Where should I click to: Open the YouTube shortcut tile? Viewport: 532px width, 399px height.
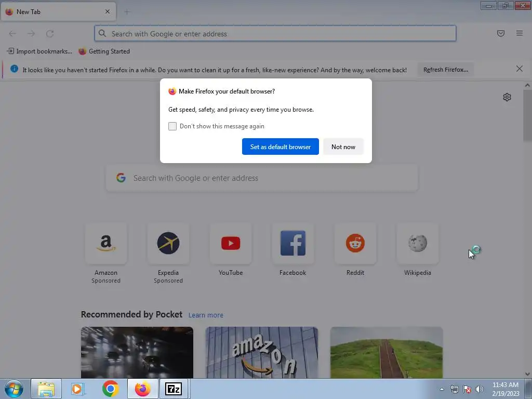[231, 243]
